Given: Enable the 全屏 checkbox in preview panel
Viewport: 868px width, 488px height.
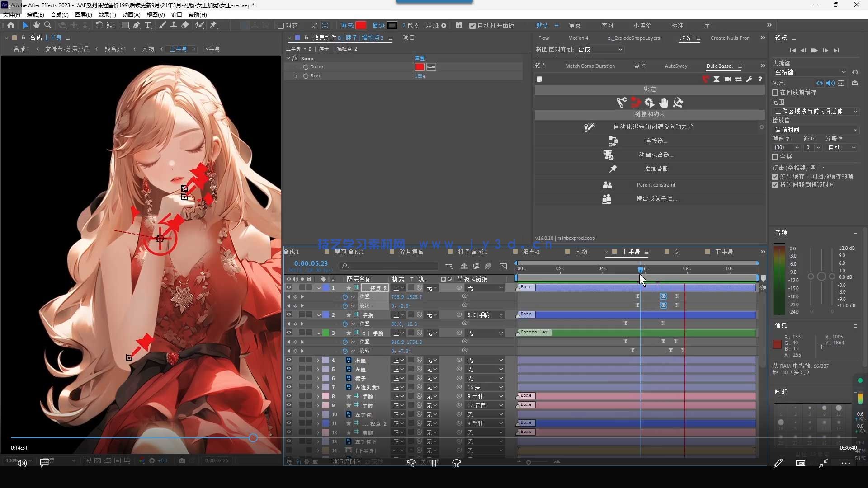Looking at the screenshot, I should click(775, 157).
